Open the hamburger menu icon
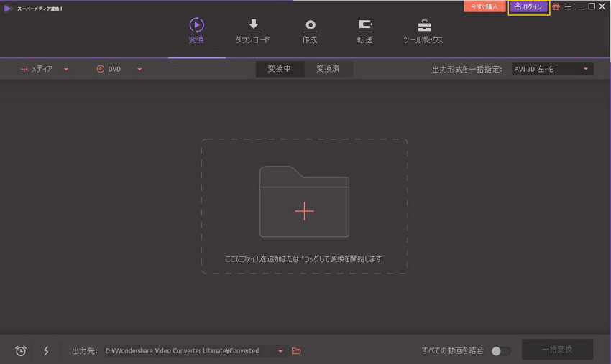 click(x=568, y=6)
